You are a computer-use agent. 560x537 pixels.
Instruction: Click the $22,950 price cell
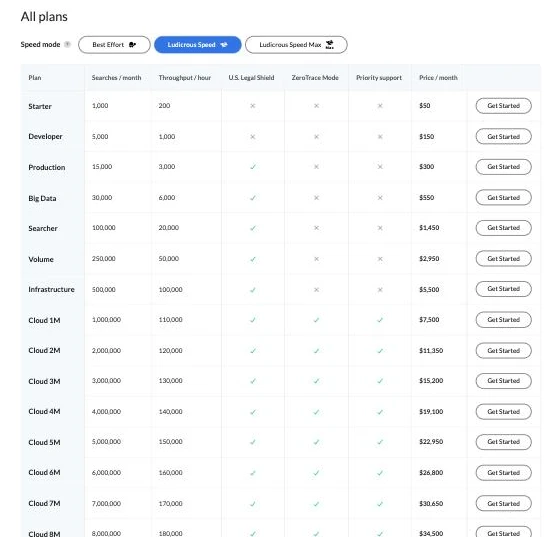pyautogui.click(x=431, y=442)
